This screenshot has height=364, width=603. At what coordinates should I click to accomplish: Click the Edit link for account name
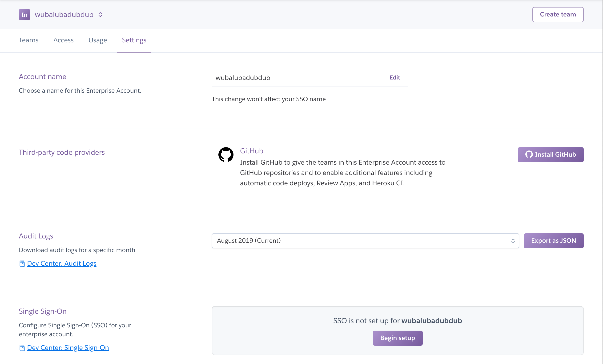click(394, 77)
